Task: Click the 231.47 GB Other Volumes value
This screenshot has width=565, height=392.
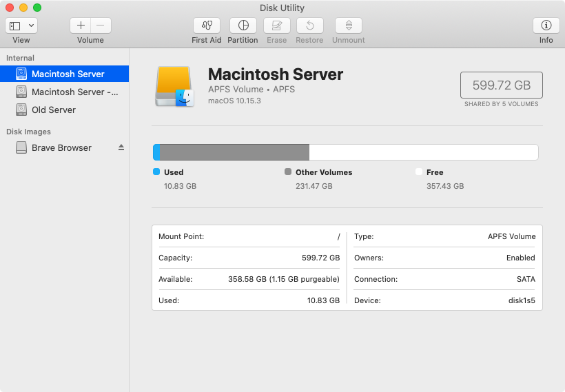Action: tap(314, 186)
